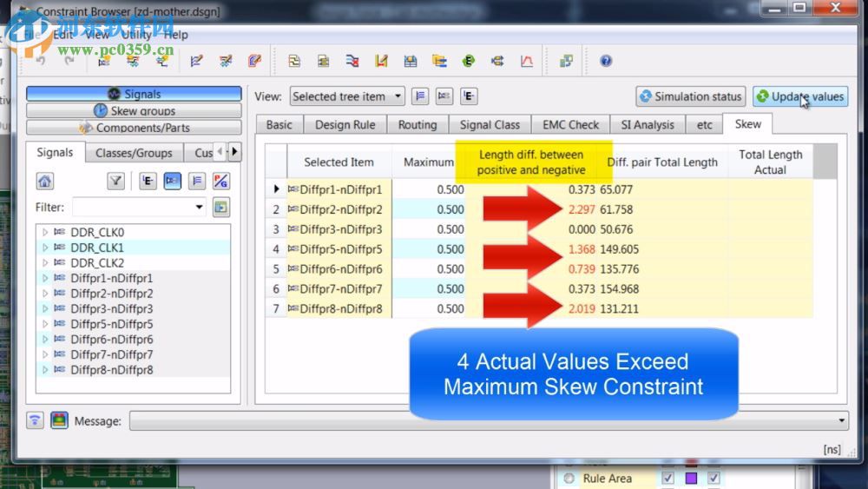The image size is (868, 489).
Task: Open the Filter dropdown arrow
Action: coord(199,207)
